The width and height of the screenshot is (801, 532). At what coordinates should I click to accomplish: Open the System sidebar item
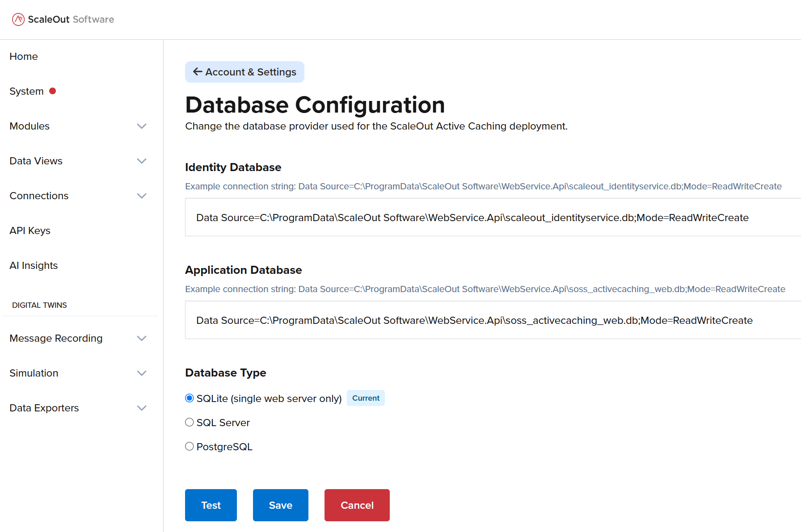tap(26, 91)
